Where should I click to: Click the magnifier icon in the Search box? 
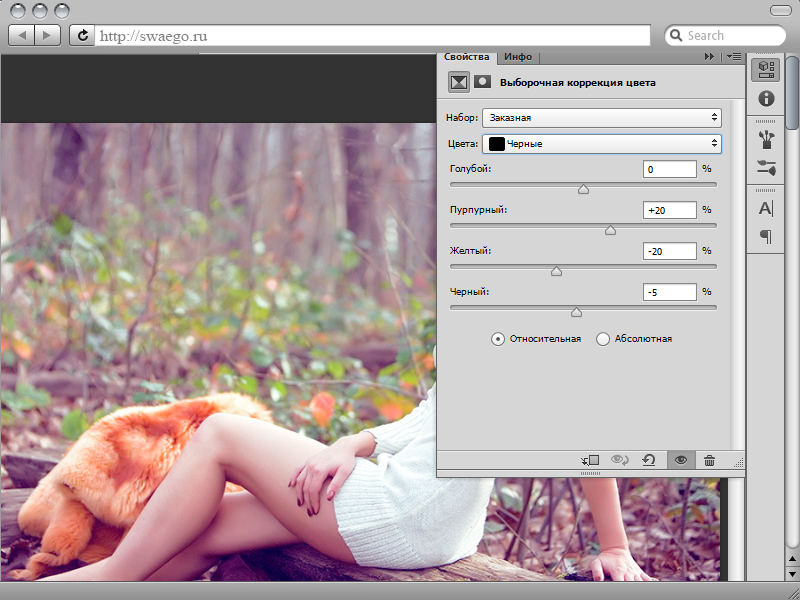(x=676, y=35)
